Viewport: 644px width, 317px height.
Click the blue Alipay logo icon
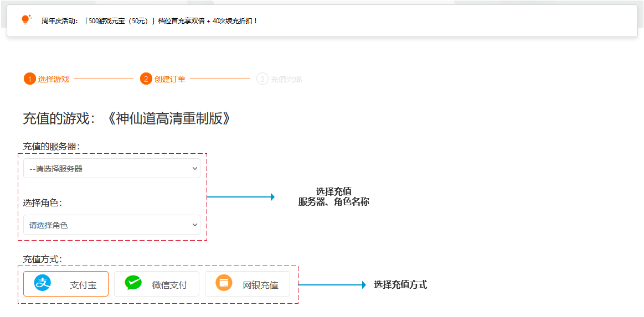(x=43, y=283)
